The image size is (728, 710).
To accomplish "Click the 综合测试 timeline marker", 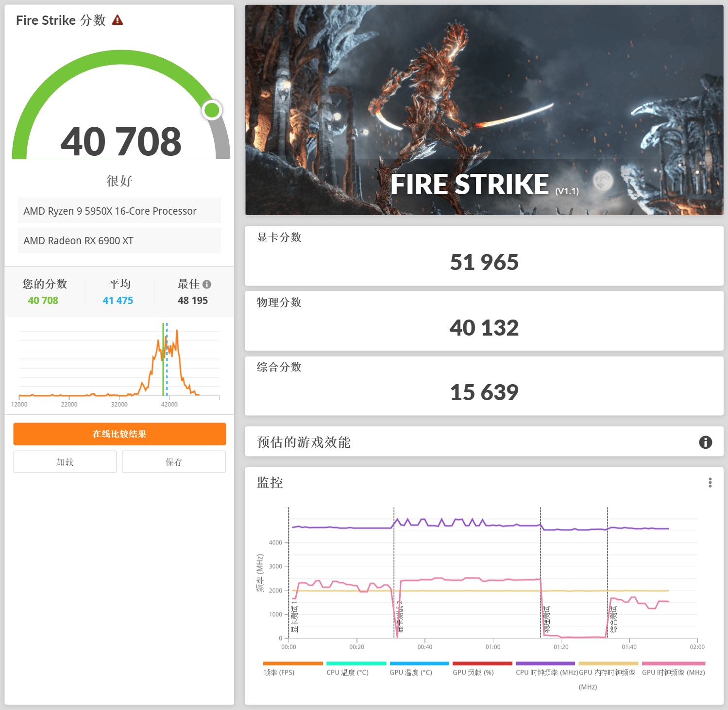I will (614, 619).
